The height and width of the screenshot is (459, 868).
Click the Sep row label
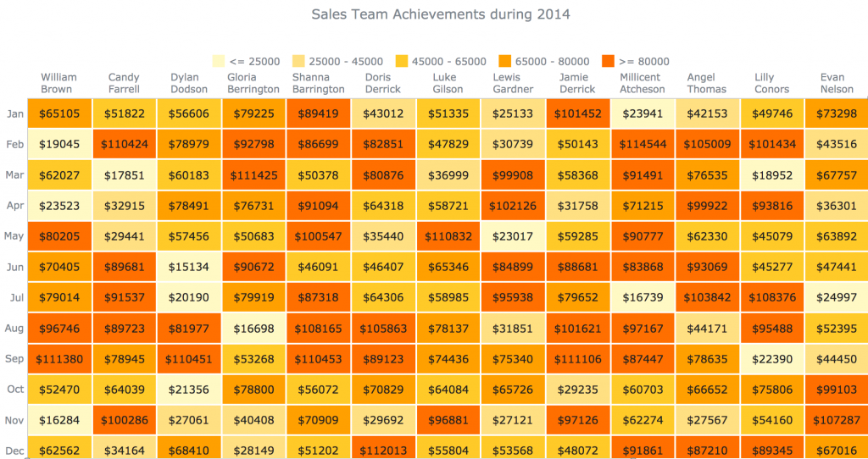click(15, 359)
